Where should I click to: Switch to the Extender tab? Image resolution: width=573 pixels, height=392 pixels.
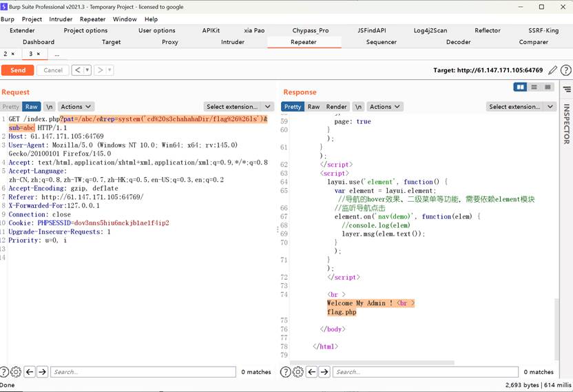[22, 30]
